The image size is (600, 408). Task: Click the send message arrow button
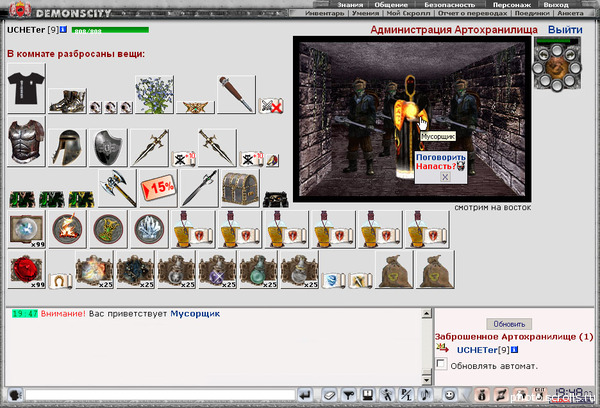pyautogui.click(x=305, y=395)
